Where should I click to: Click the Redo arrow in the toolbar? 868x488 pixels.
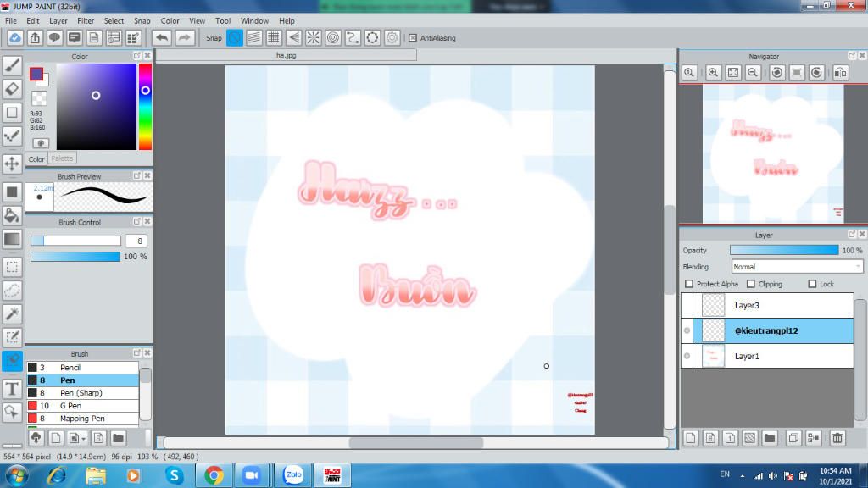(184, 37)
